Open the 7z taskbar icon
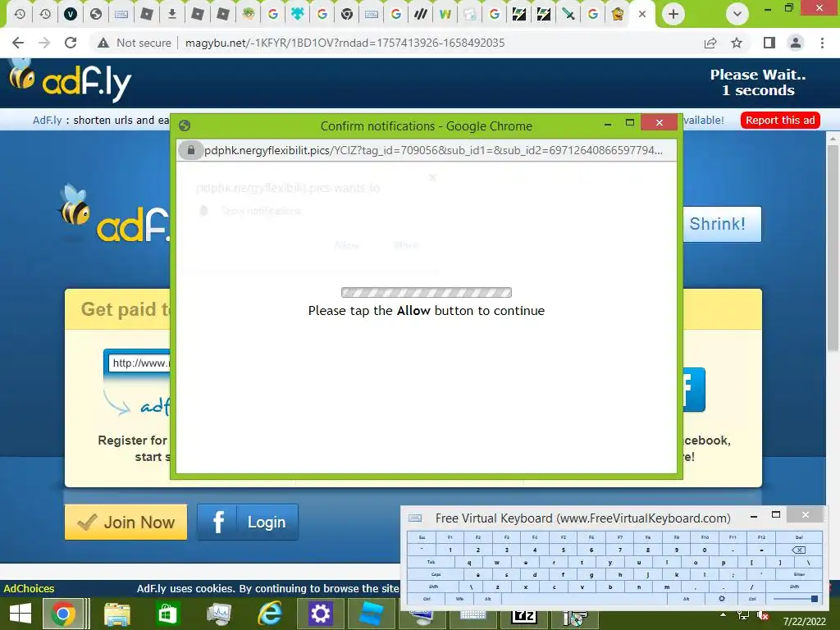Screen dimensions: 840x630 pos(523,616)
